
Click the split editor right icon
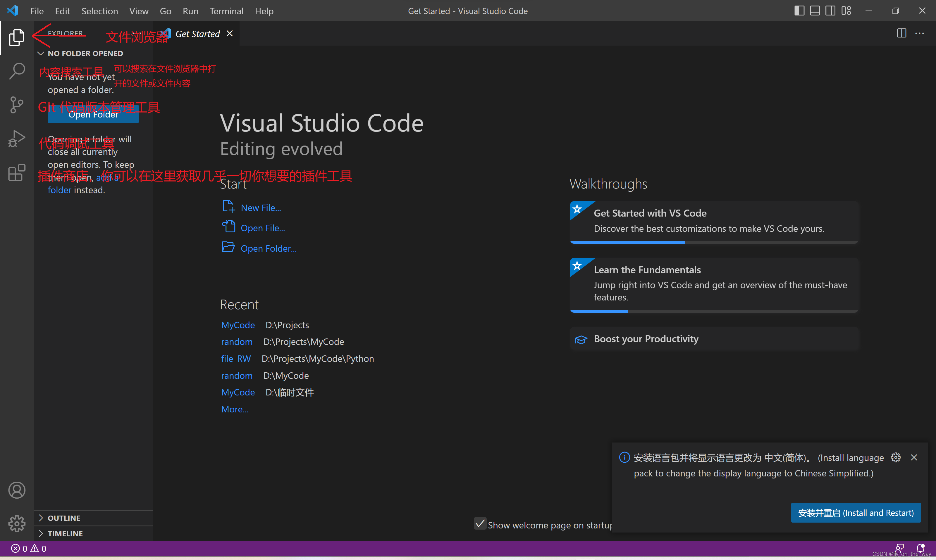click(901, 33)
